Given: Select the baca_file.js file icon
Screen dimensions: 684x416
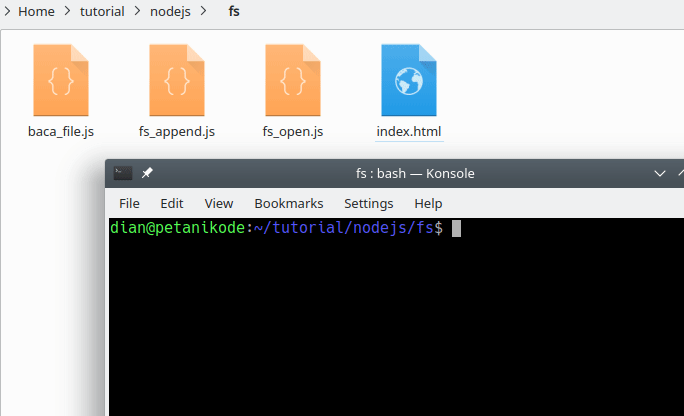Looking at the screenshot, I should tap(61, 80).
